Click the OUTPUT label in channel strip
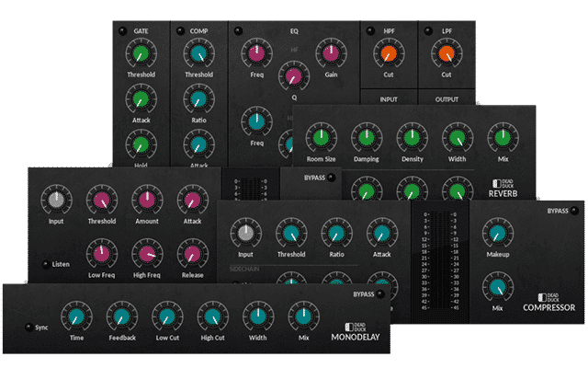The image size is (588, 368). tap(447, 99)
